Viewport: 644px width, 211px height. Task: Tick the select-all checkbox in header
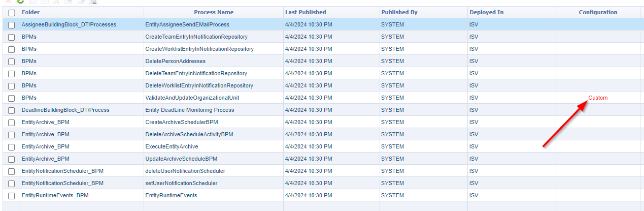click(12, 13)
